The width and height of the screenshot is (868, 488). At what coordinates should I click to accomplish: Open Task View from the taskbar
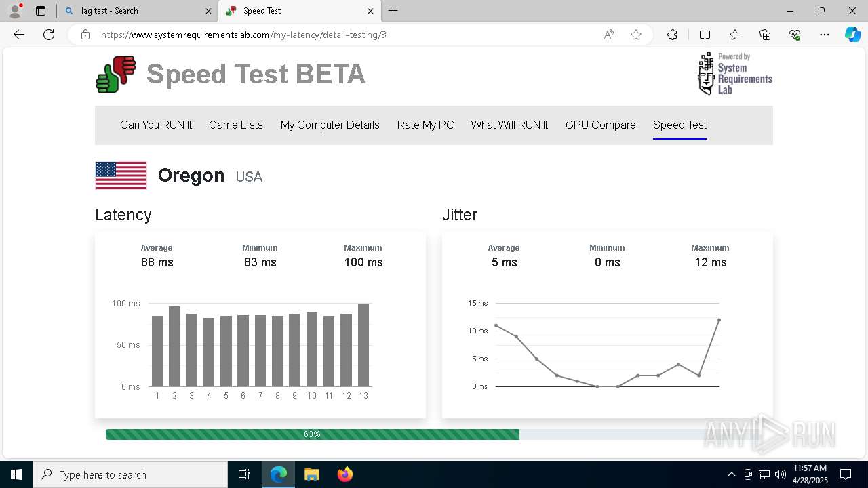click(x=244, y=474)
